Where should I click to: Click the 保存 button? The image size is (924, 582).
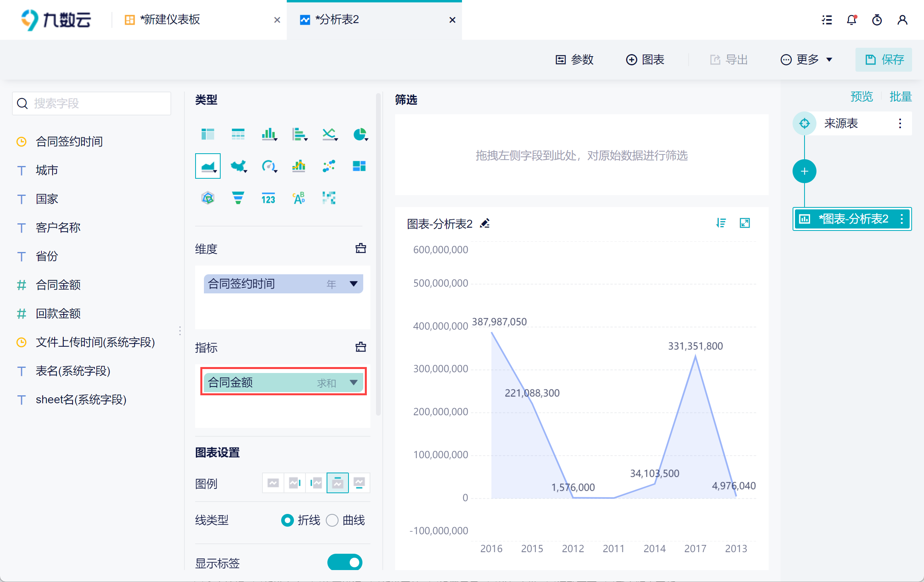point(883,60)
